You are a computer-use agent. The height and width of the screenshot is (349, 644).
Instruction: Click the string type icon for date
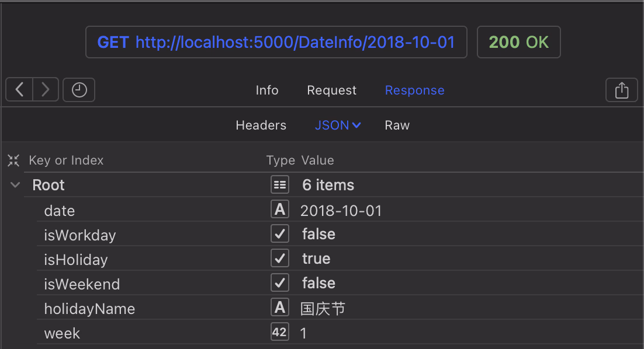point(280,210)
